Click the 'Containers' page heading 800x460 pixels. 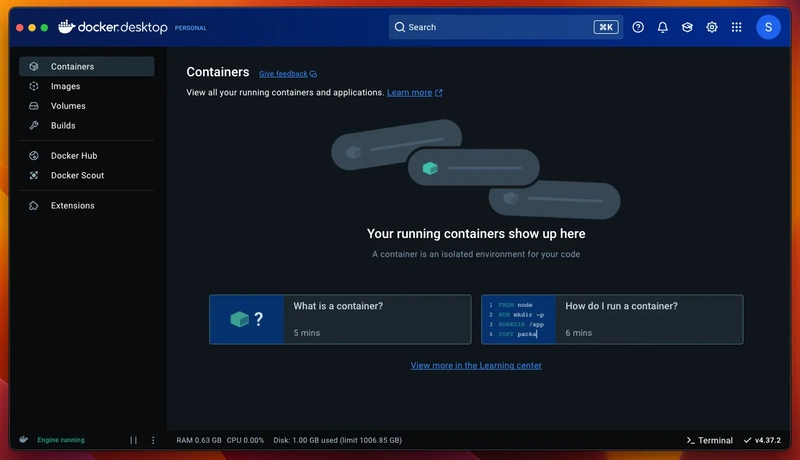218,72
